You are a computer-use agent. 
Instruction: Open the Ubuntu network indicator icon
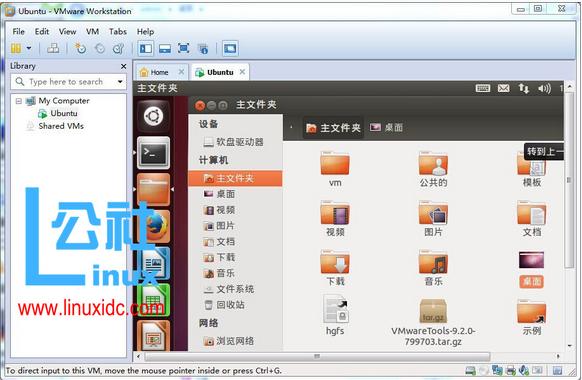point(524,88)
